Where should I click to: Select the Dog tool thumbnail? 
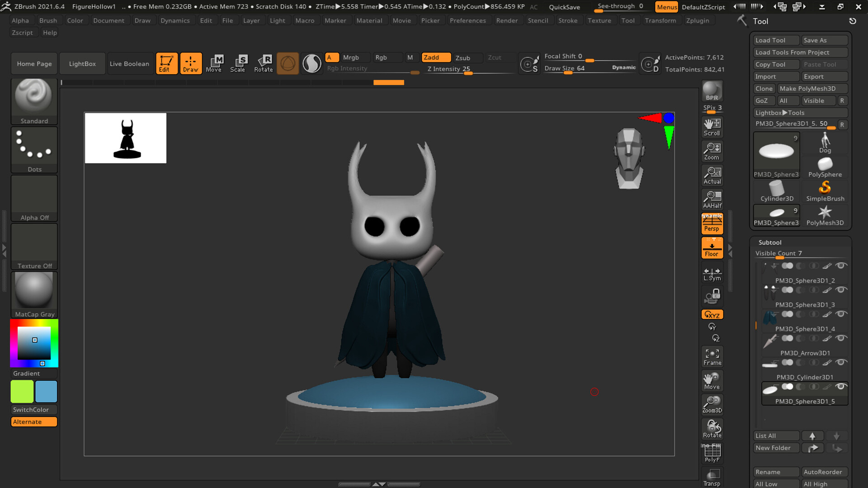[825, 142]
